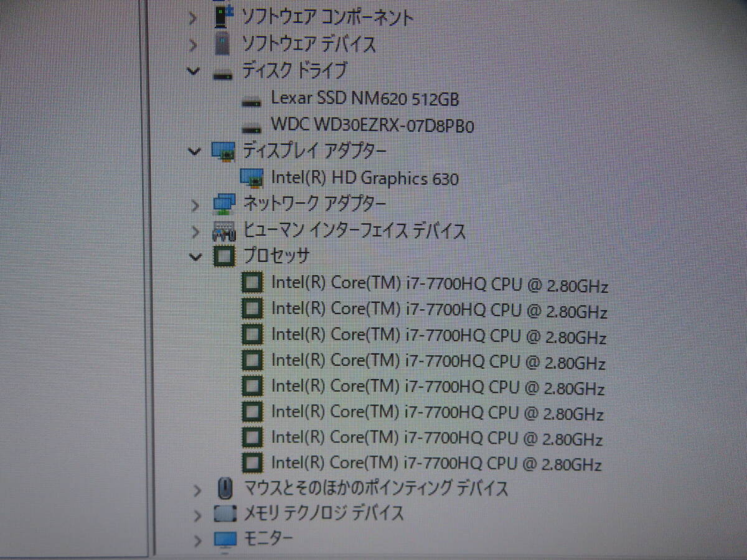This screenshot has height=560, width=747.
Task: Select the ディスク ドライブ label
Action: 294,71
